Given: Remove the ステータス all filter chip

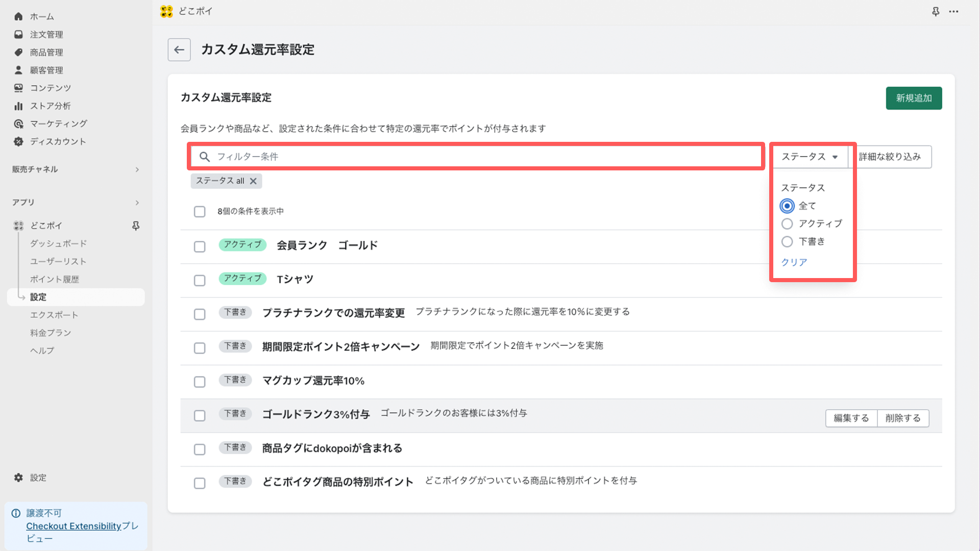Looking at the screenshot, I should point(253,181).
